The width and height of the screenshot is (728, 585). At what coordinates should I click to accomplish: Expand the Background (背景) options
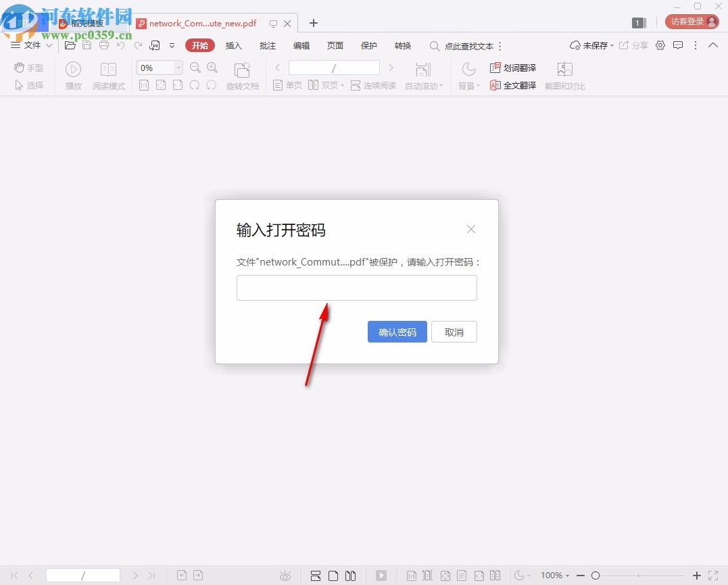468,85
